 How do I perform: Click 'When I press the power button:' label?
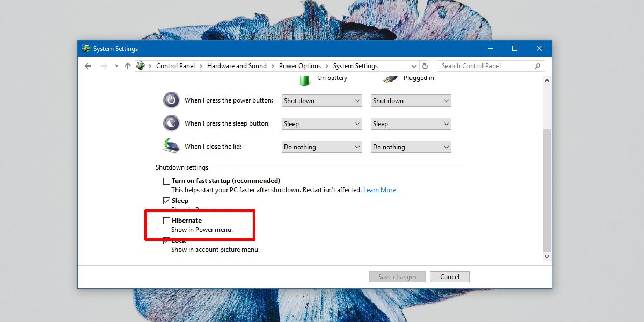[x=229, y=100]
